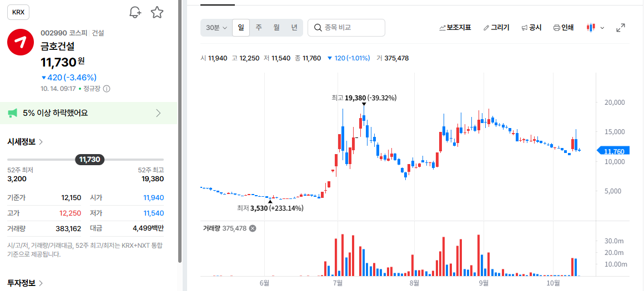Screen dimensions: 644x291
Task: Click the 시가 value 11,940 in 시세정보
Action: pyautogui.click(x=154, y=197)
